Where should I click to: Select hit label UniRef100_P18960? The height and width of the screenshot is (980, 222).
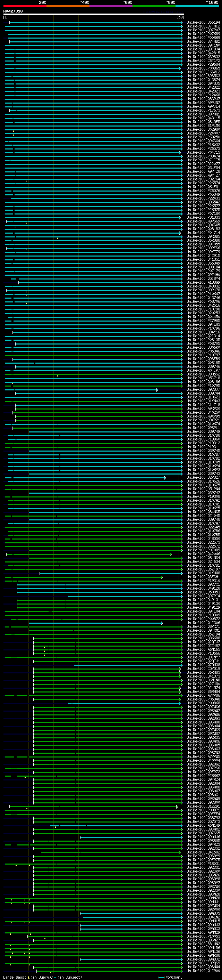point(203,439)
